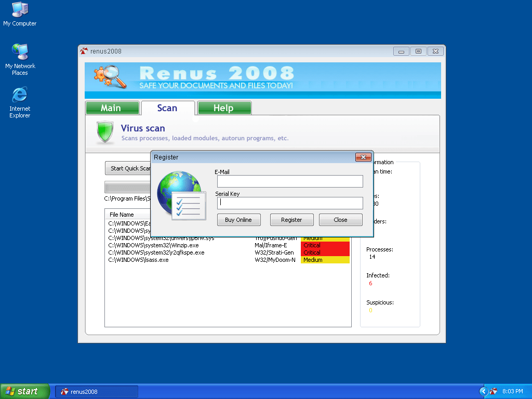
Task: Close the Register dialog with red X
Action: point(363,157)
